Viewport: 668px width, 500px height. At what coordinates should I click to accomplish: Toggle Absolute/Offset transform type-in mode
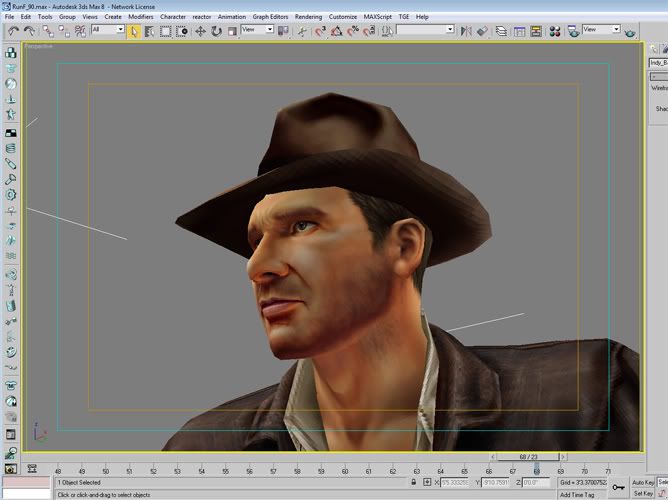(427, 482)
